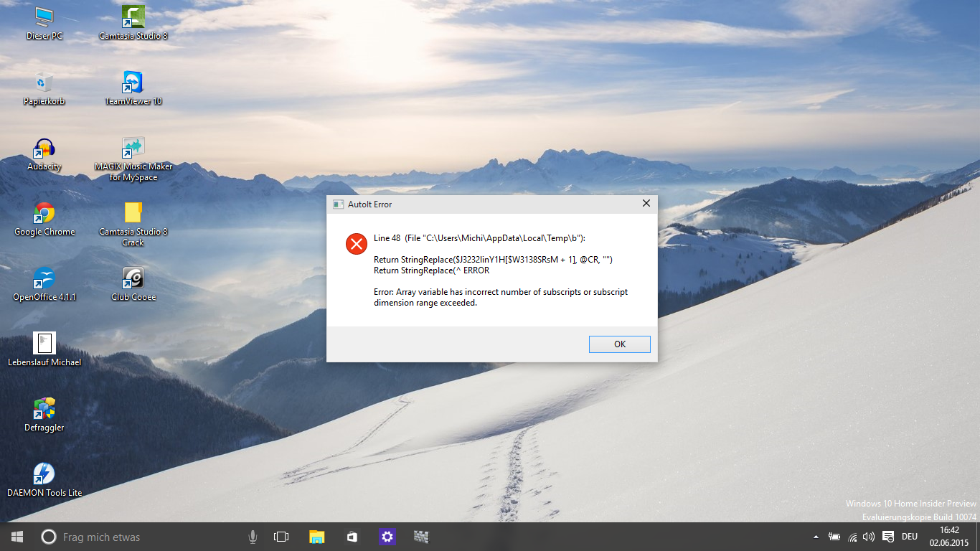
Task: Click the "Return StringReplace(^ ERROR" line
Action: pos(431,270)
